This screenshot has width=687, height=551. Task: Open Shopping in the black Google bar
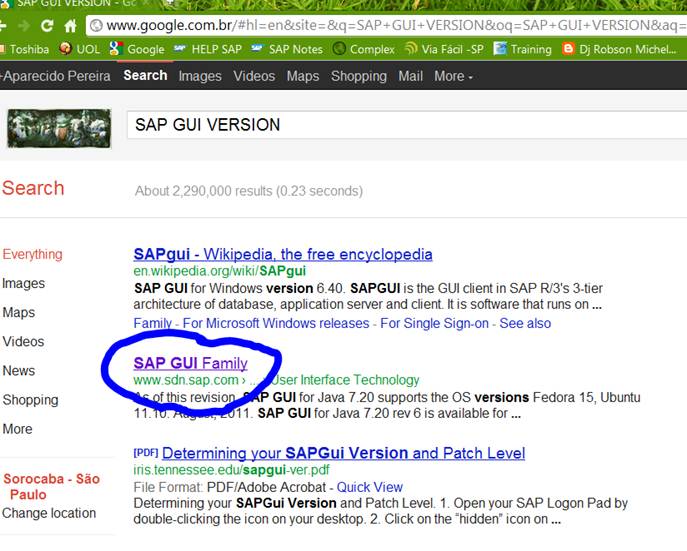point(359,76)
